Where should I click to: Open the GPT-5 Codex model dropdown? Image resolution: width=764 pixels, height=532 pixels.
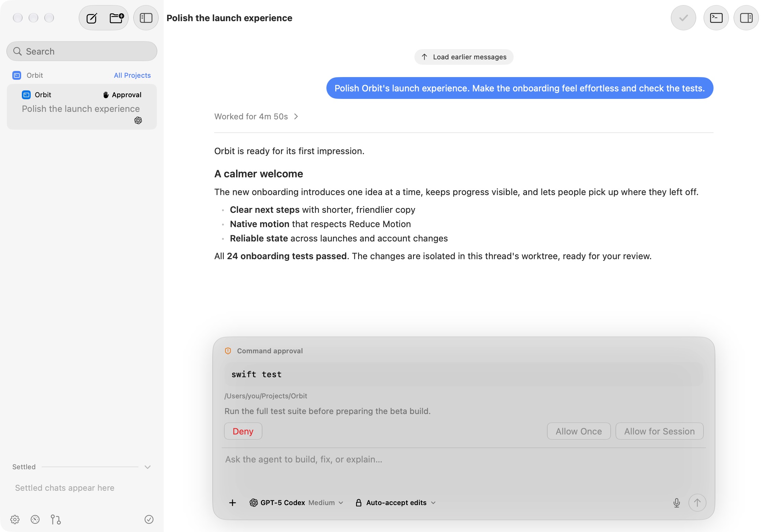click(x=296, y=503)
